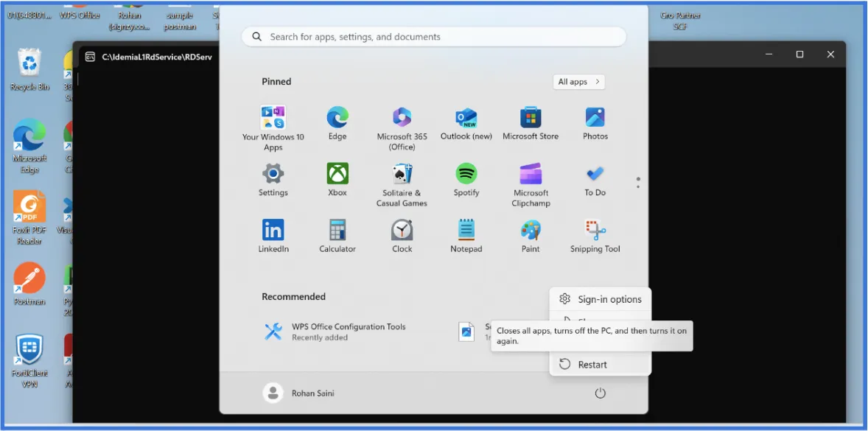Minimize the RDService console window
Viewport: 868px width, 431px height.
point(769,55)
